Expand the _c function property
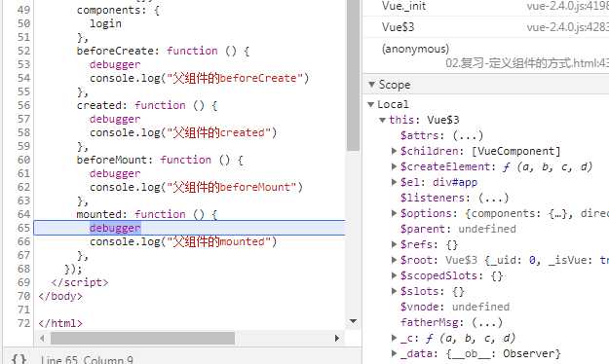 pos(394,338)
